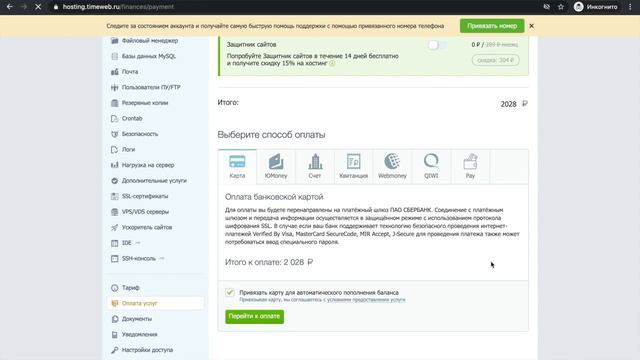Click the info icon near скидку 15%
The width and height of the screenshot is (640, 360).
[x=332, y=63]
